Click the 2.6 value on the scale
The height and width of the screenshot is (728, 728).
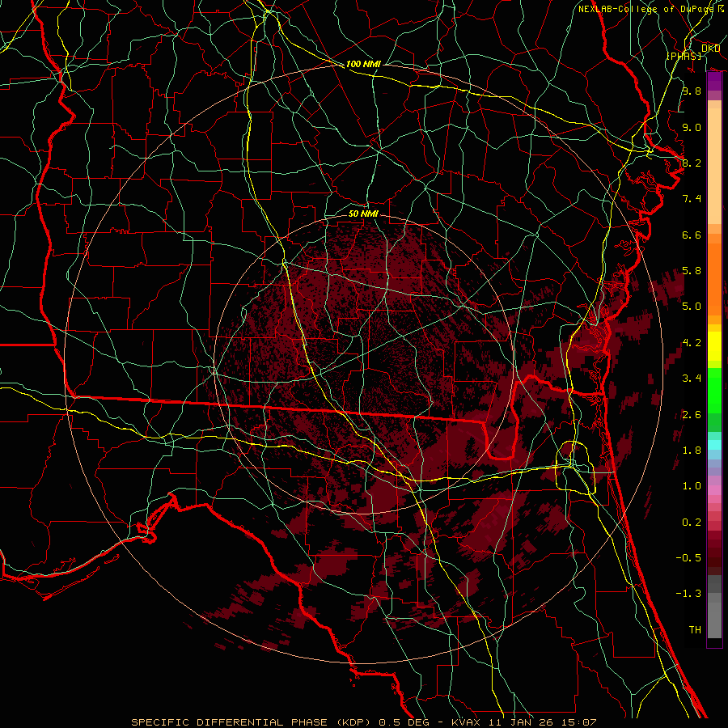[x=691, y=415]
